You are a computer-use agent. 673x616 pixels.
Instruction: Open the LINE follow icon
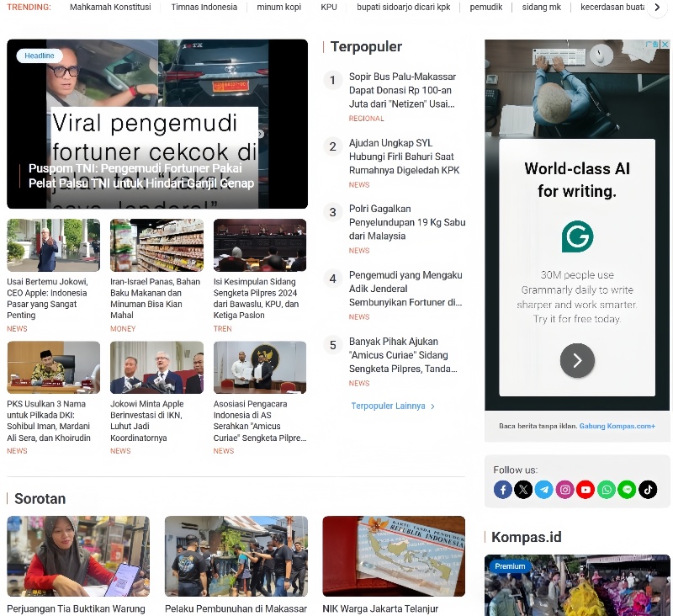tap(627, 489)
